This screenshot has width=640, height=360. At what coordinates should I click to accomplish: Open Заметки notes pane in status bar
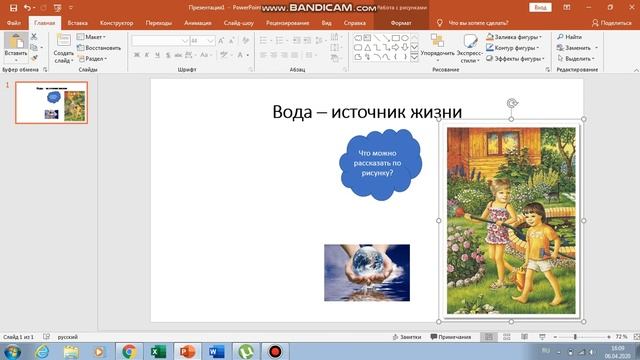pyautogui.click(x=407, y=337)
